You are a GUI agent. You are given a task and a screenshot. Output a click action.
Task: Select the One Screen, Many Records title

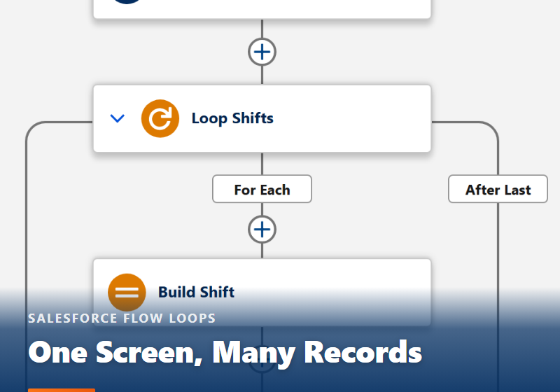pyautogui.click(x=225, y=353)
